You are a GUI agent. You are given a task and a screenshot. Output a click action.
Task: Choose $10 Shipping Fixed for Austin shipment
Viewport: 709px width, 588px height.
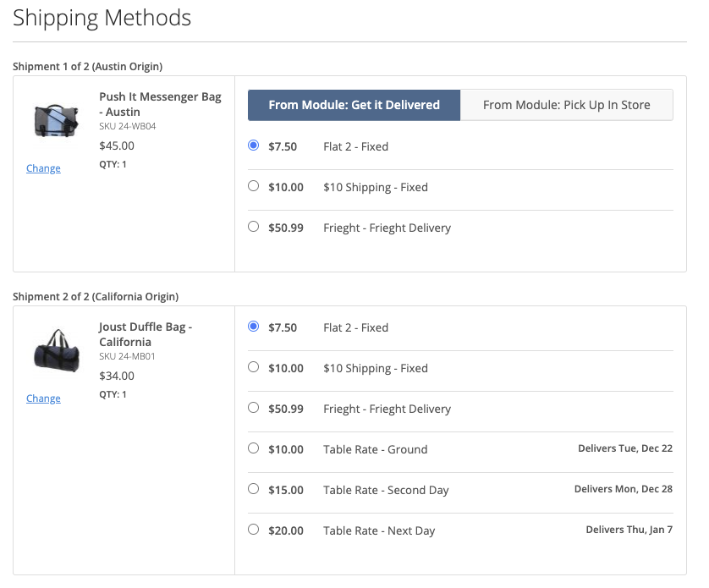tap(254, 186)
